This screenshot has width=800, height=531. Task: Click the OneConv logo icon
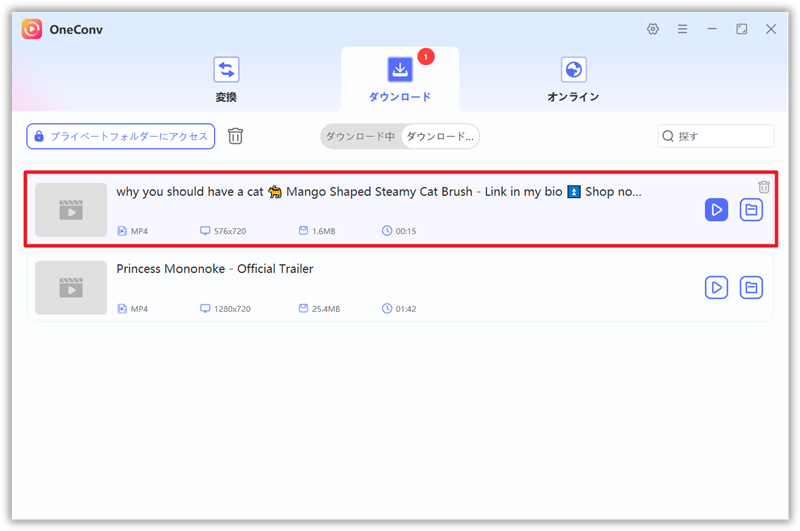(x=32, y=29)
